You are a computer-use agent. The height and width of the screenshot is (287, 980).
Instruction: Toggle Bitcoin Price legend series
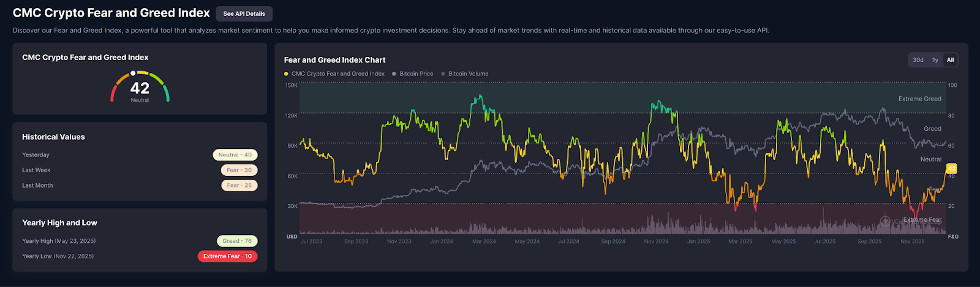tap(416, 74)
